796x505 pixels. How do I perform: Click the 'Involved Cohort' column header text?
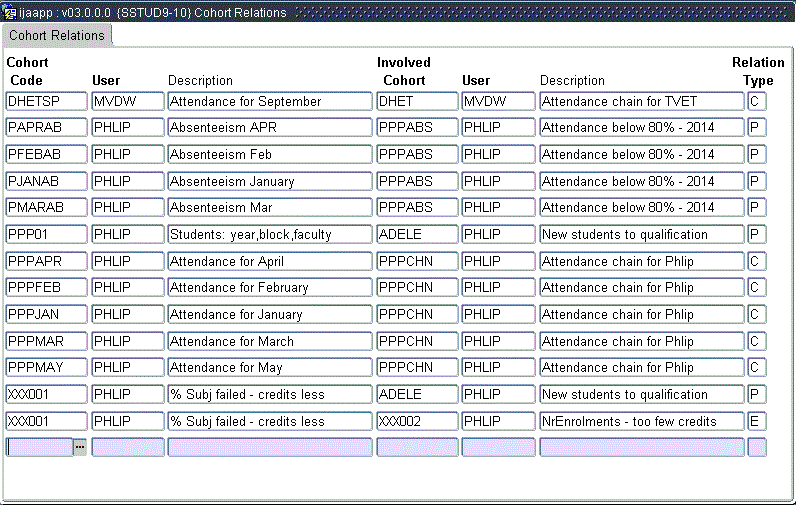pyautogui.click(x=404, y=71)
